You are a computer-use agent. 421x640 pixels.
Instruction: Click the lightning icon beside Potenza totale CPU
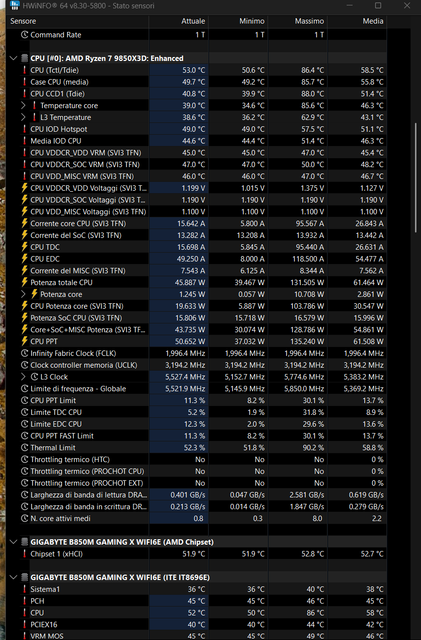pos(25,282)
